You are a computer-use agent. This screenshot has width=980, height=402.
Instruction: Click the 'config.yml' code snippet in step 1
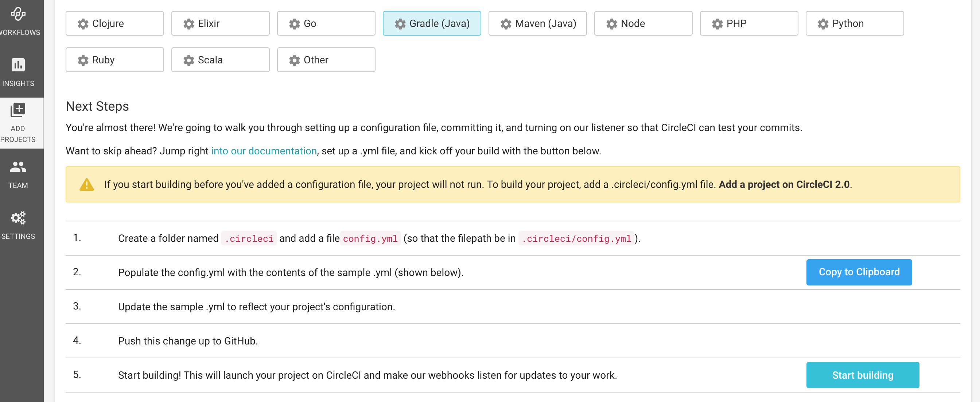click(x=370, y=239)
